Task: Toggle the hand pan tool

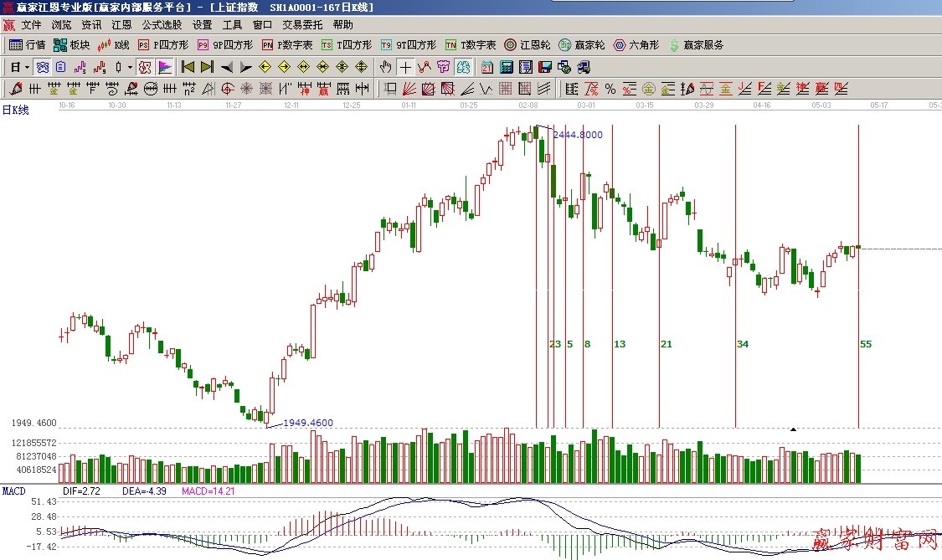Action: 385,67
